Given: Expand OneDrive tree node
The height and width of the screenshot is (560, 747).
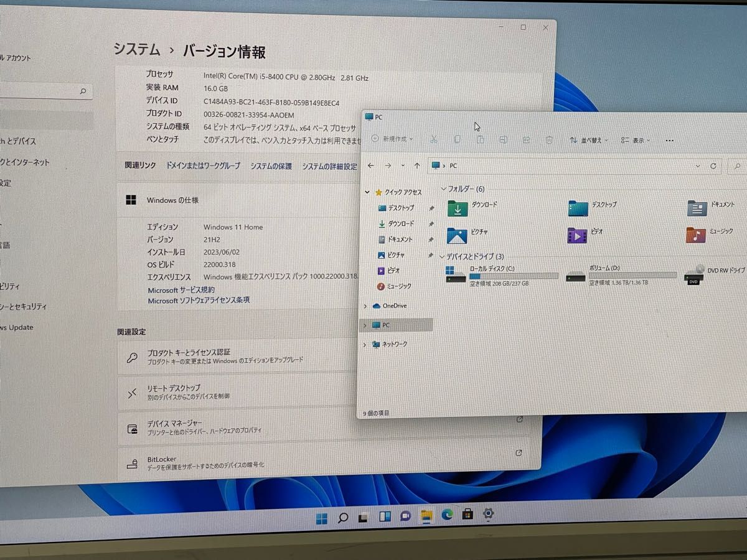Looking at the screenshot, I should click(x=365, y=306).
